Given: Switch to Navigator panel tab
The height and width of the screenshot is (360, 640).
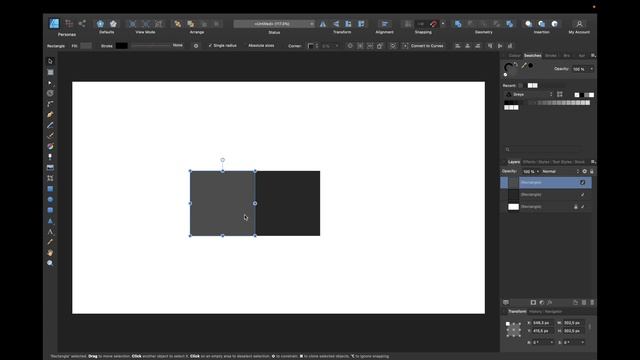Looking at the screenshot, I should point(553,312).
